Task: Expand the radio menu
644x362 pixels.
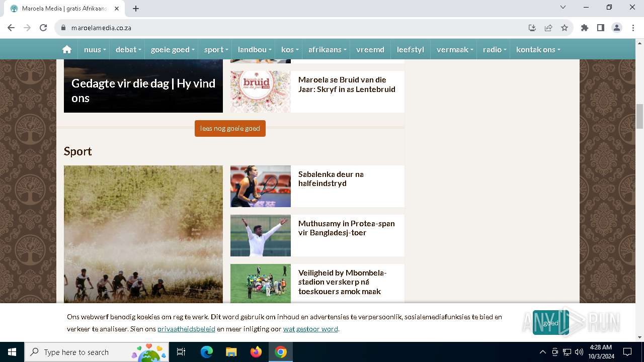Action: [x=495, y=49]
